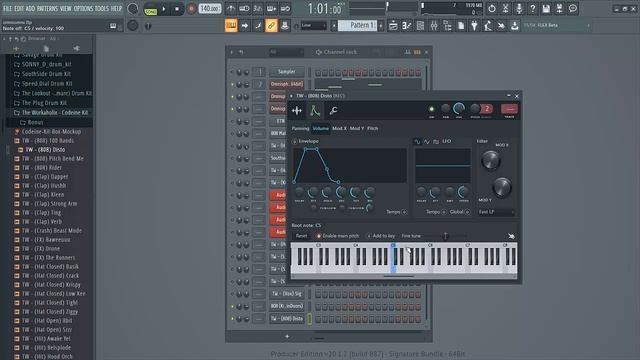
Task: Add a channel with the plus button
Action: 287,337
